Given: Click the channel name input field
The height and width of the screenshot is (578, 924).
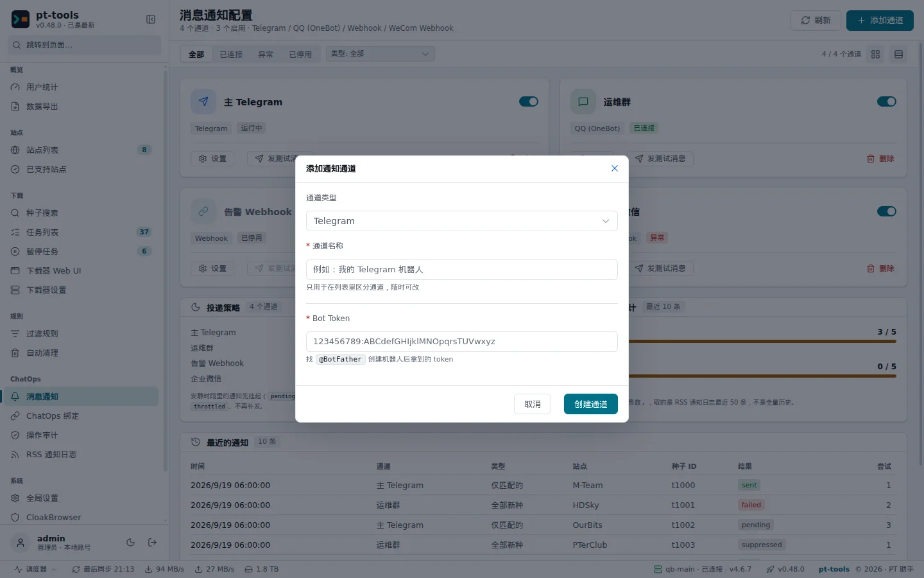Looking at the screenshot, I should pos(461,270).
